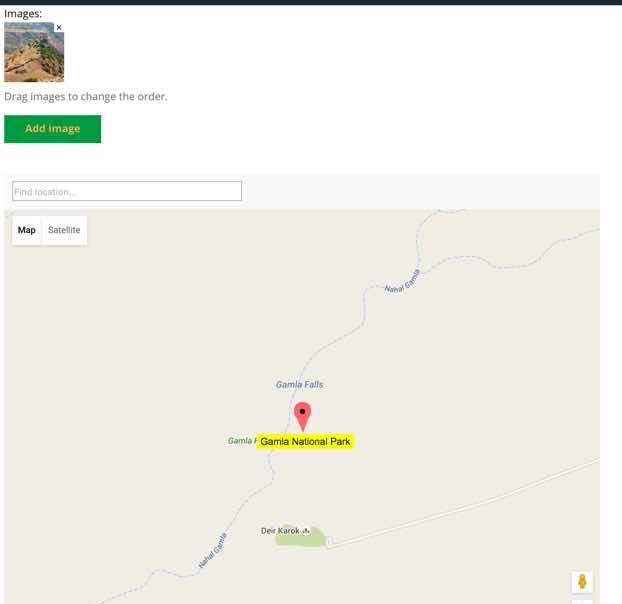622x604 pixels.
Task: Select the red location marker pin
Action: coord(303,417)
